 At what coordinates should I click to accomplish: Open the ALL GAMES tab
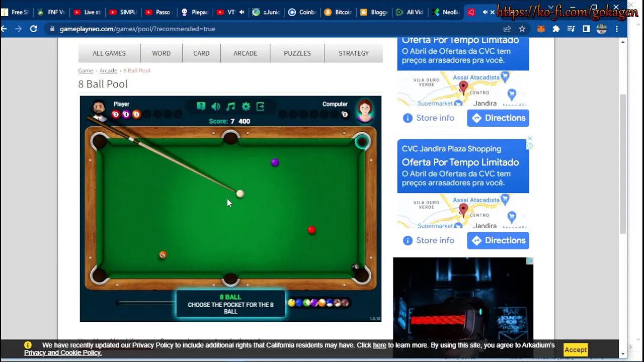point(109,53)
